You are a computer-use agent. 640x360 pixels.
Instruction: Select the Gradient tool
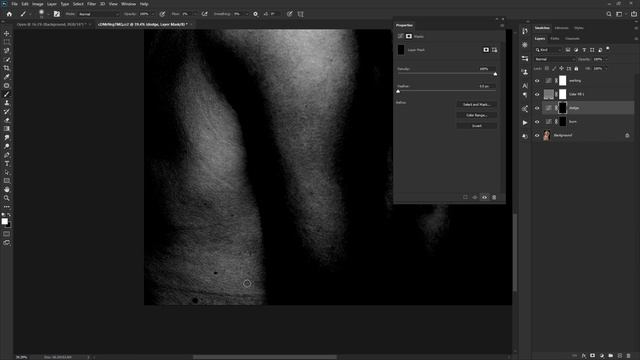pos(7,129)
